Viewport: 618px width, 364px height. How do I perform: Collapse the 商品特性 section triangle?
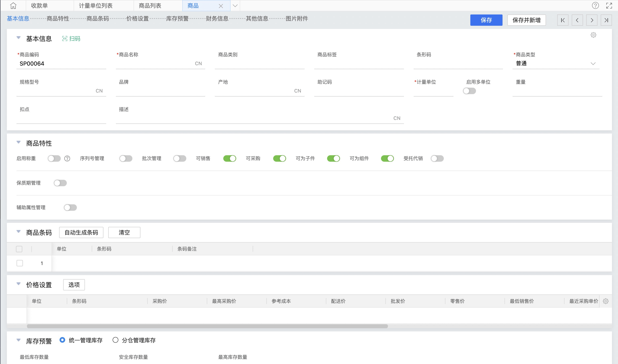click(18, 142)
